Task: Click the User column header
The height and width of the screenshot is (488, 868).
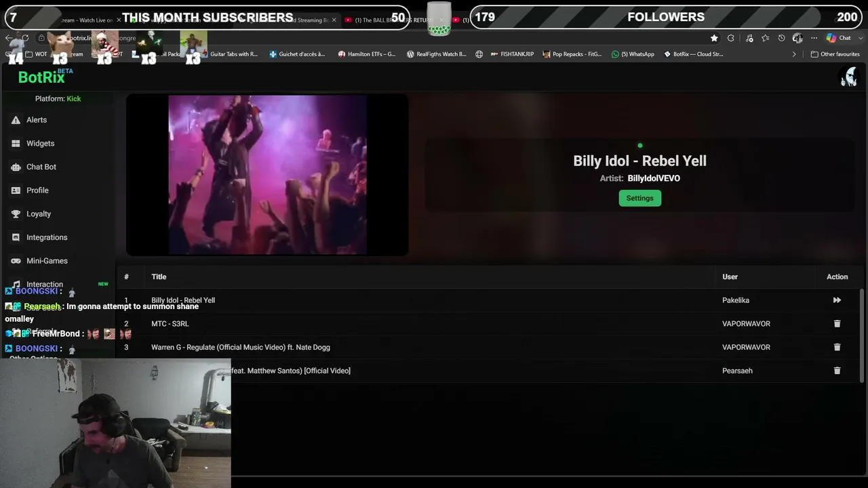Action: pos(730,277)
